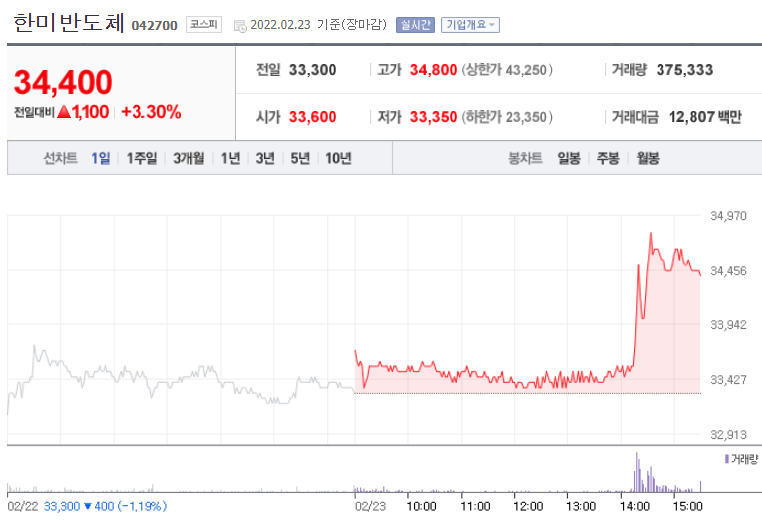The width and height of the screenshot is (762, 528).
Task: Select the 1년 line chart tab
Action: [230, 158]
